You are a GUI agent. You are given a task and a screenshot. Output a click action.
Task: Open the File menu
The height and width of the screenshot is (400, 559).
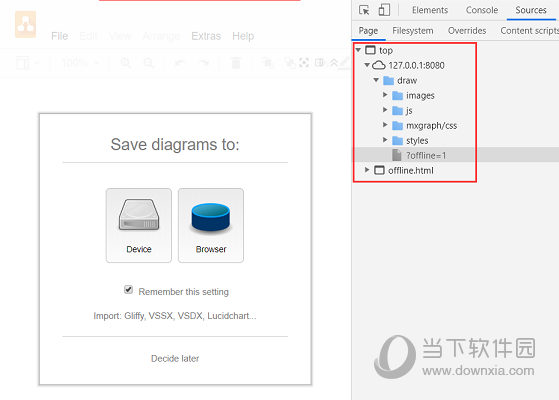tap(60, 36)
